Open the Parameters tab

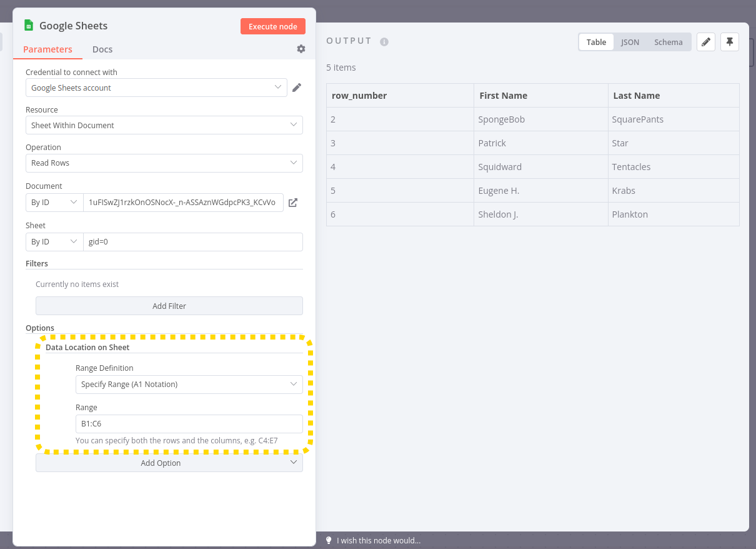click(x=47, y=49)
